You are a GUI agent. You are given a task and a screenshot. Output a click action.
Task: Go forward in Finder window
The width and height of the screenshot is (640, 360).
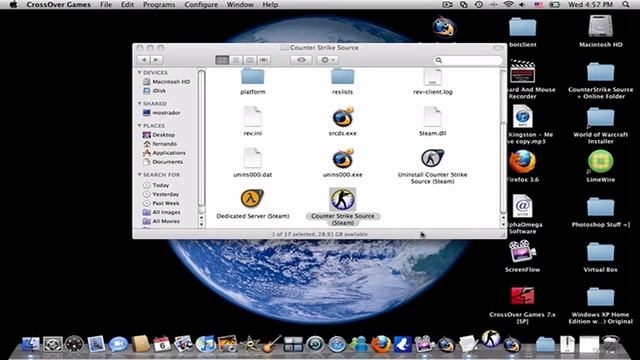[x=156, y=60]
